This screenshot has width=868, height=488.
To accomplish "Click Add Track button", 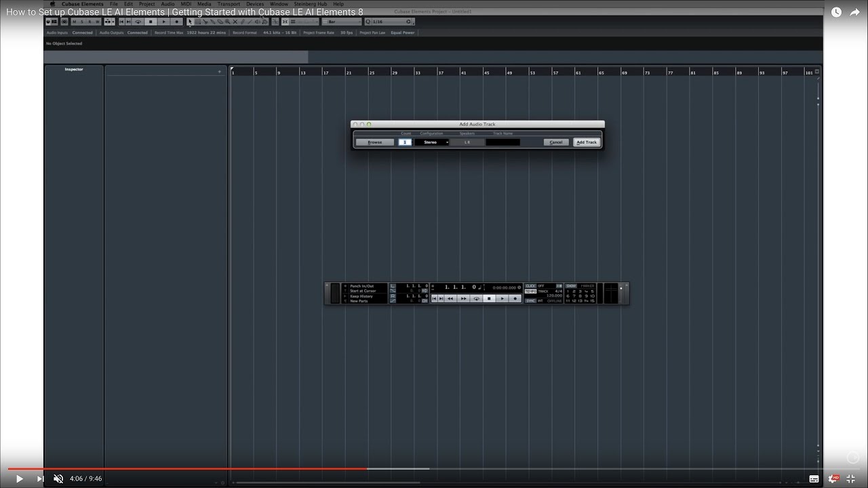I will [587, 142].
